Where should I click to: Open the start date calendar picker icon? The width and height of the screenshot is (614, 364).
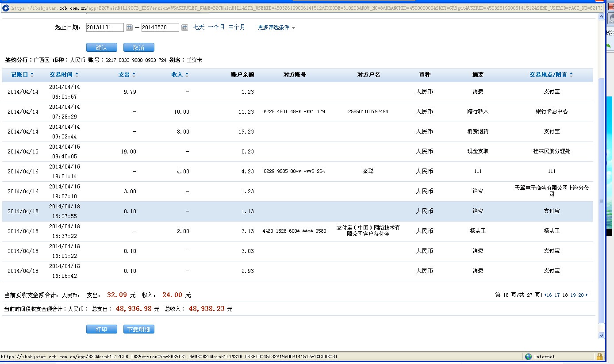[x=129, y=27]
